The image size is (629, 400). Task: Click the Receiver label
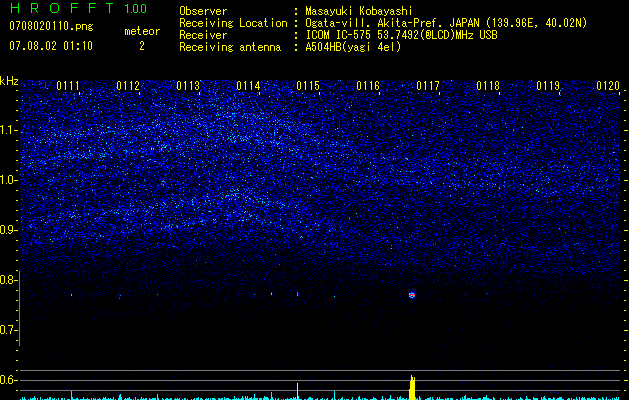pyautogui.click(x=203, y=35)
